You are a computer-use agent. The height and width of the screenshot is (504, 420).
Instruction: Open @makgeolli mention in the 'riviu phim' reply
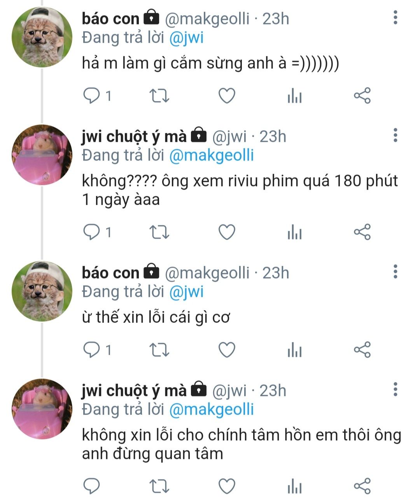point(212,155)
